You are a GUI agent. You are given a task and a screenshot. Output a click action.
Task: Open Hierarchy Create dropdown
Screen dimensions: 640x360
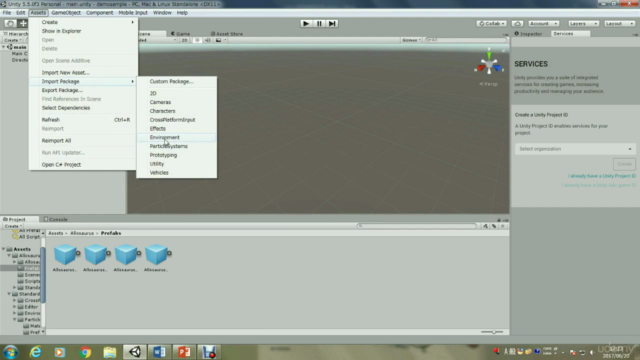[13, 40]
